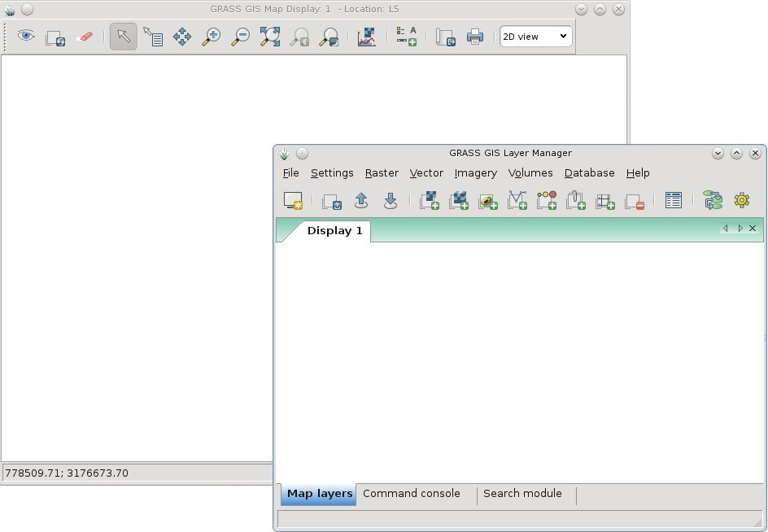Click the left tab-scroll arrow in Layer Manager
768x532 pixels.
click(x=726, y=229)
